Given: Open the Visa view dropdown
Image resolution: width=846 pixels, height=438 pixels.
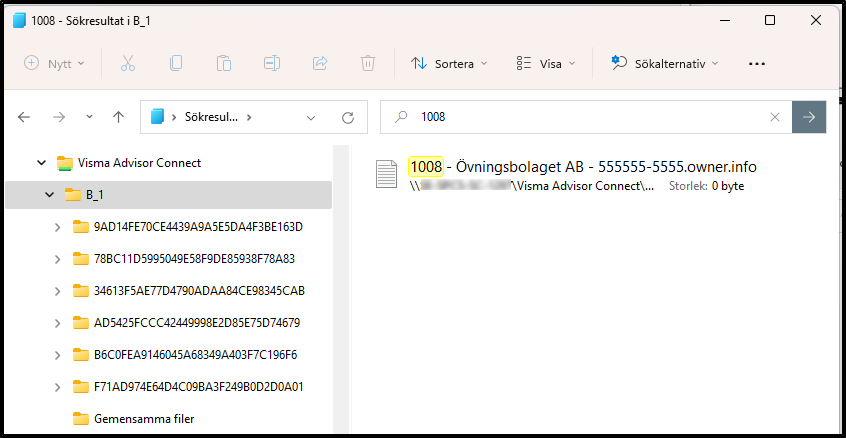Looking at the screenshot, I should [x=545, y=63].
